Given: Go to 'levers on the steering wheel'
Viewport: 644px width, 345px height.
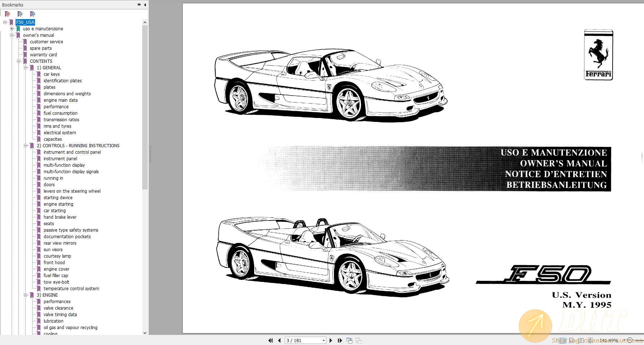Looking at the screenshot, I should (x=72, y=191).
